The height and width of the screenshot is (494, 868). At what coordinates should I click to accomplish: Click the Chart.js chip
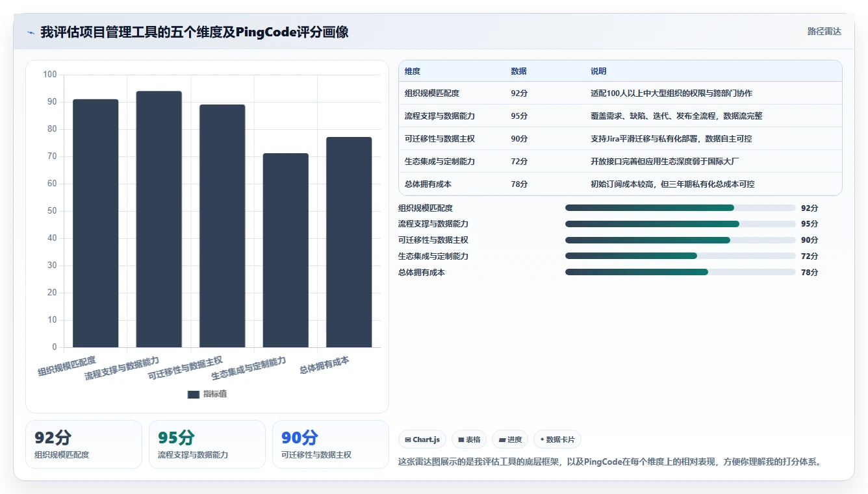(x=422, y=439)
